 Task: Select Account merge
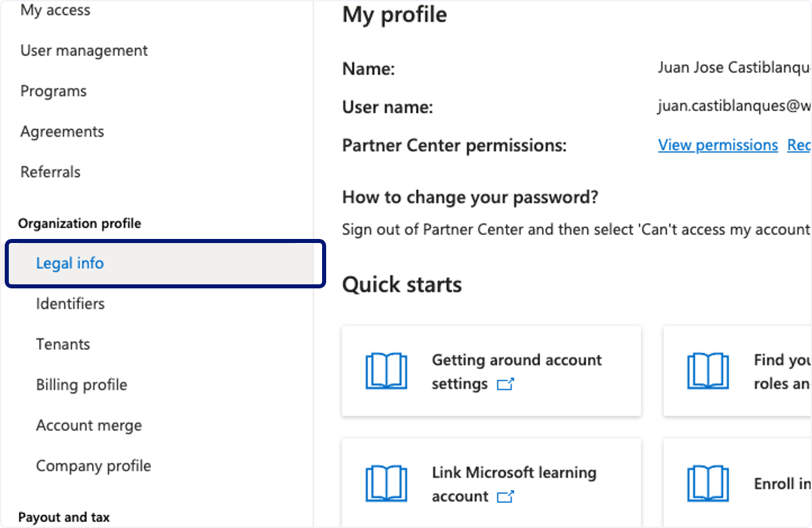click(89, 426)
